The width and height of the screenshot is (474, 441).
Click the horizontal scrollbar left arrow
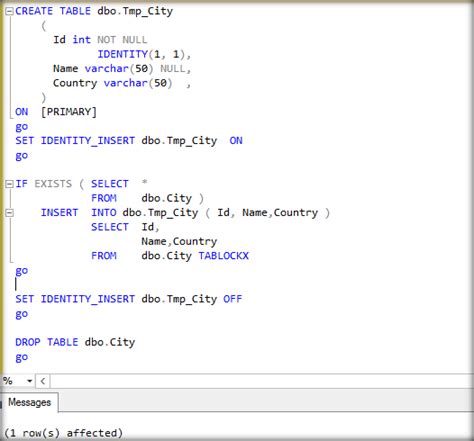(43, 381)
